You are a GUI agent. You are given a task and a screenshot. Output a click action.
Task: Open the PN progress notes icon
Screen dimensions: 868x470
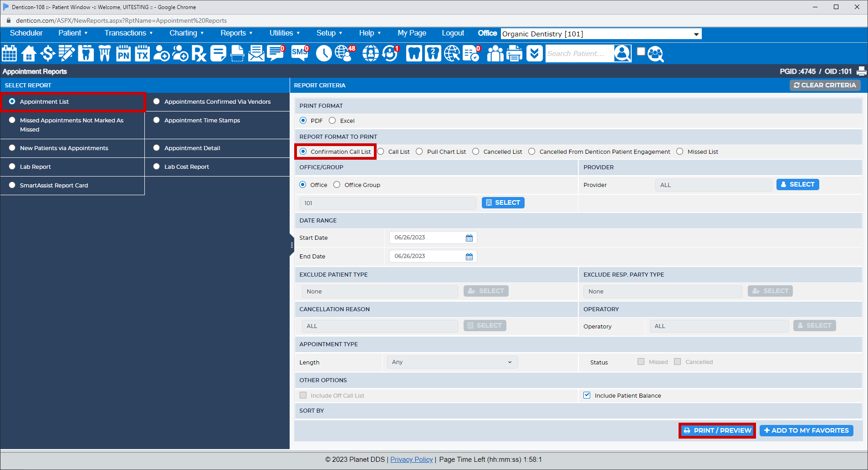[x=123, y=53]
